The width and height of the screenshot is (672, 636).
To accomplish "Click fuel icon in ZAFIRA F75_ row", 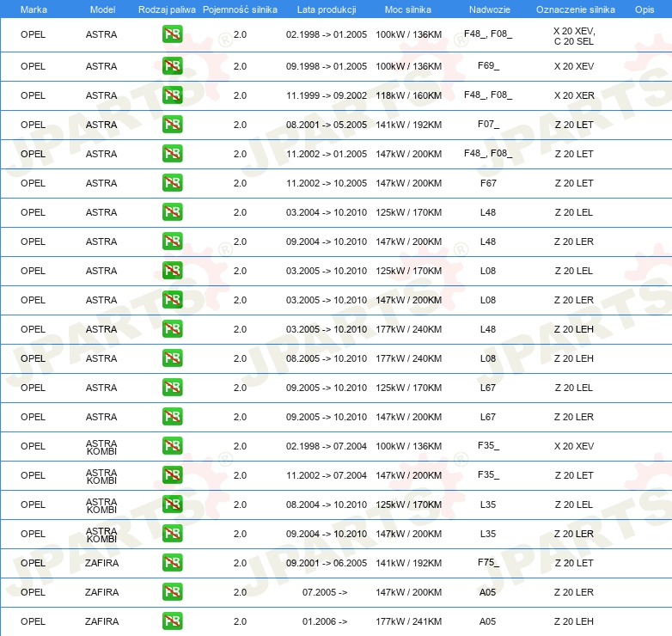I will [172, 563].
